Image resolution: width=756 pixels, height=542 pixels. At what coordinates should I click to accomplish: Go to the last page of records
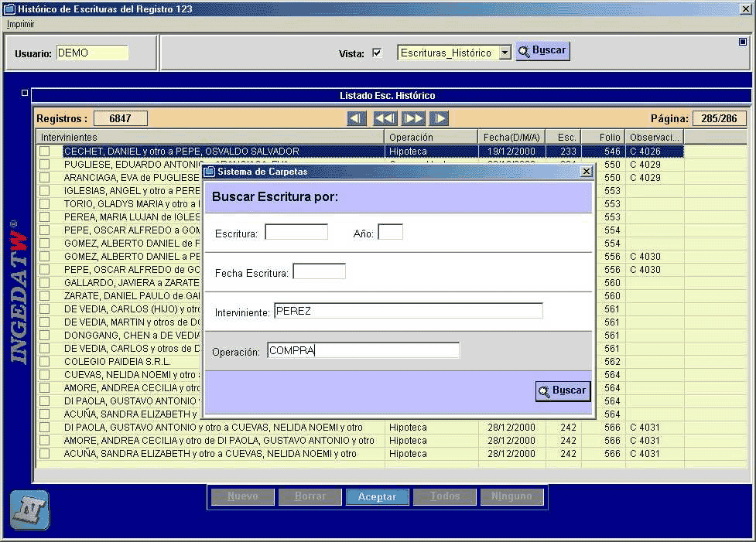click(440, 118)
